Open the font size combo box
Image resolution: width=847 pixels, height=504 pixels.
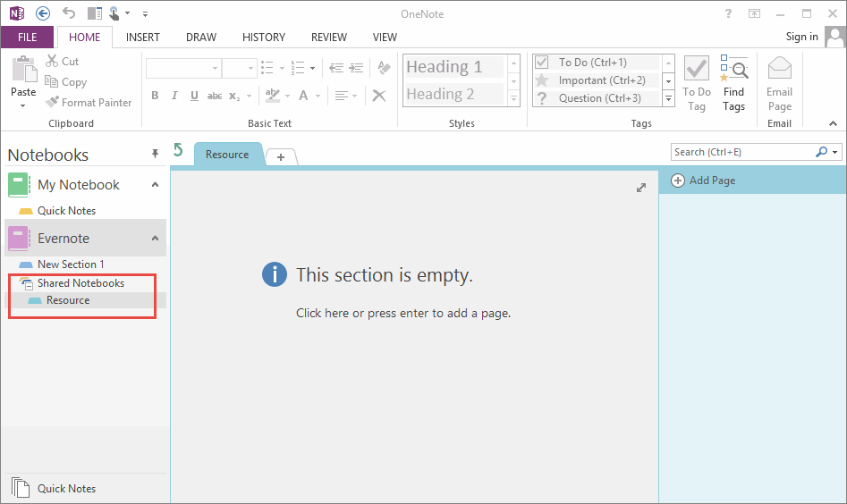tap(239, 69)
